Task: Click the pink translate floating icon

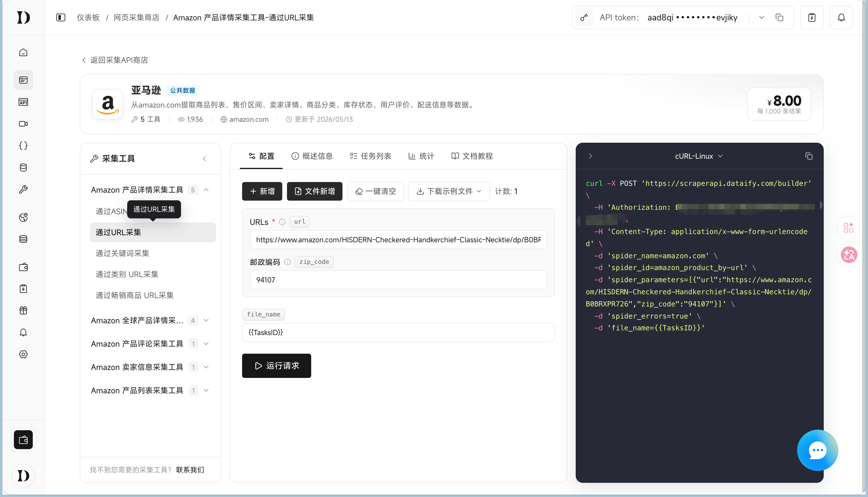Action: click(849, 255)
